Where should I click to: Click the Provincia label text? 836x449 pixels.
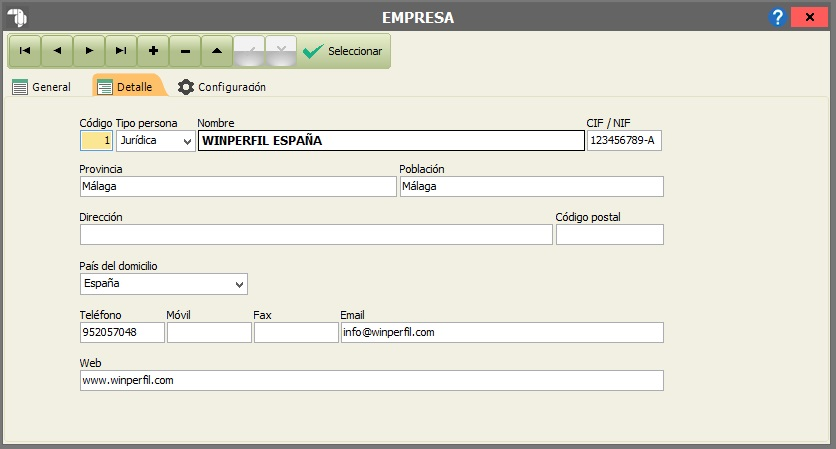(x=101, y=169)
